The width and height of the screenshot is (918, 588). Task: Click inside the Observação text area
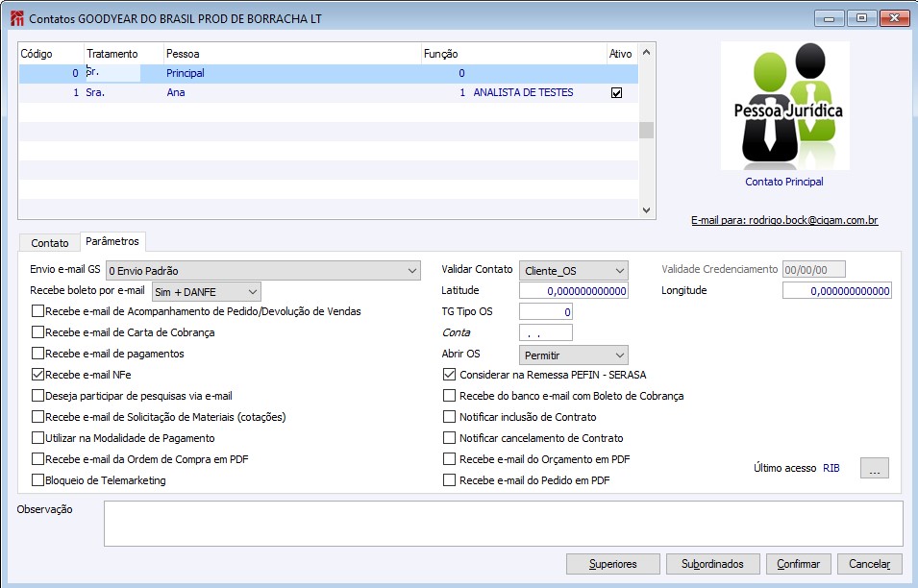pyautogui.click(x=504, y=524)
